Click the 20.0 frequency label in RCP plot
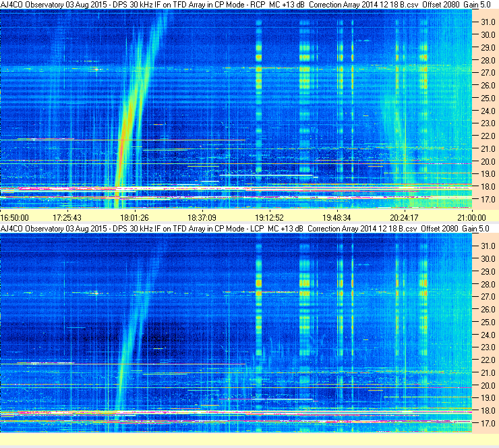This screenshot has width=499, height=448. tap(488, 162)
